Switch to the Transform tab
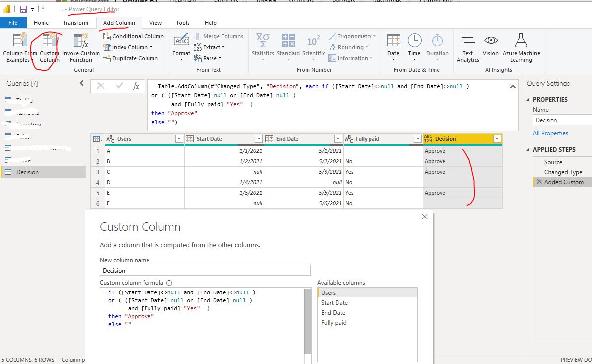Screen dimensions: 592x364 75,23
